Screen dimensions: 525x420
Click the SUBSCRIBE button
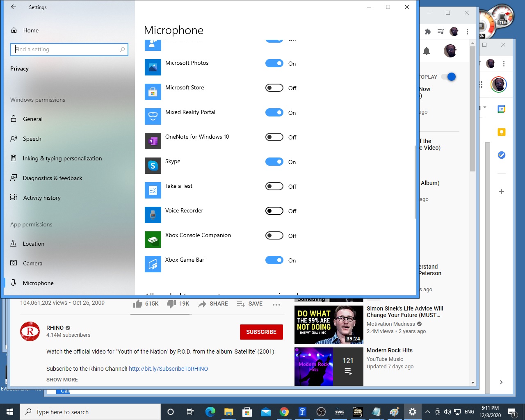click(x=261, y=332)
